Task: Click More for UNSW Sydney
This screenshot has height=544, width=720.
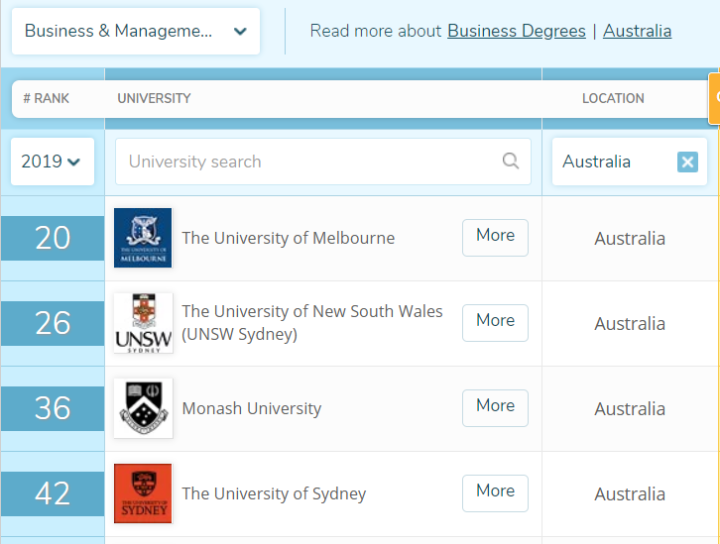Action: (495, 323)
